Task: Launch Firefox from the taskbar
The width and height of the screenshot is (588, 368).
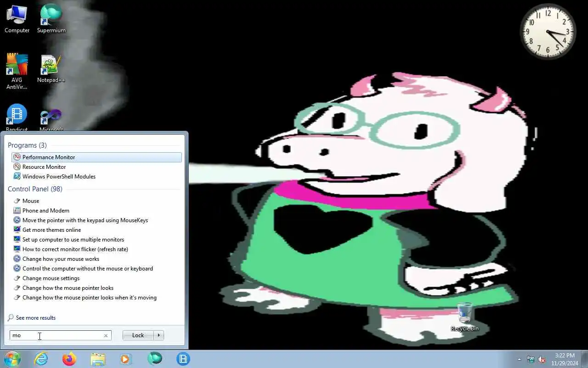Action: click(69, 359)
